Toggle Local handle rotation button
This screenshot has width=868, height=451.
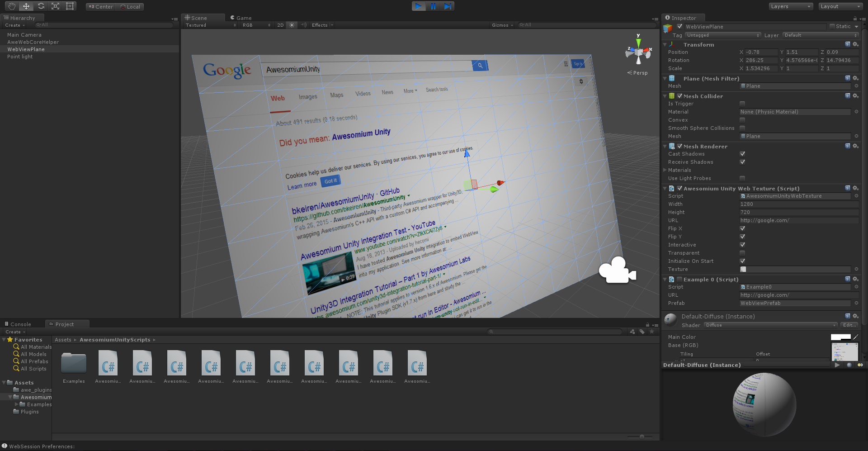(130, 7)
